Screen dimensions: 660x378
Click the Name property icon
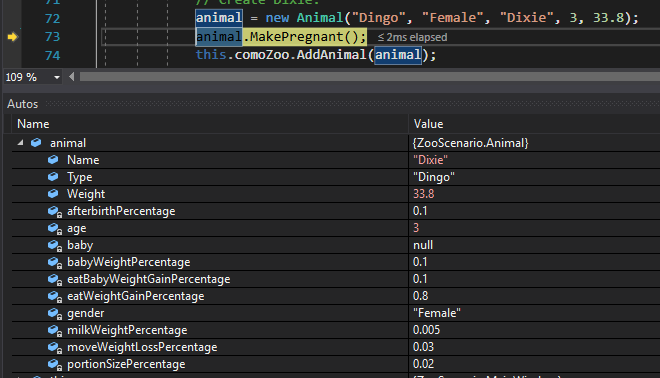tap(53, 160)
